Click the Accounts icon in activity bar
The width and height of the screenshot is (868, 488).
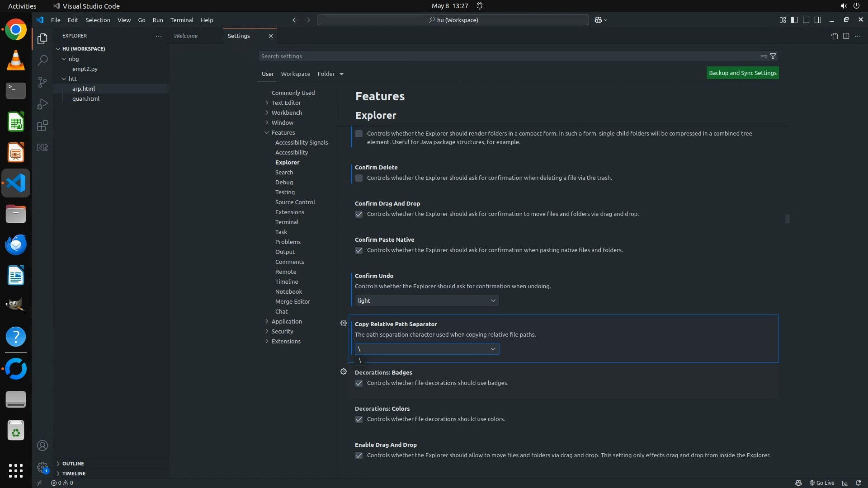pyautogui.click(x=42, y=446)
